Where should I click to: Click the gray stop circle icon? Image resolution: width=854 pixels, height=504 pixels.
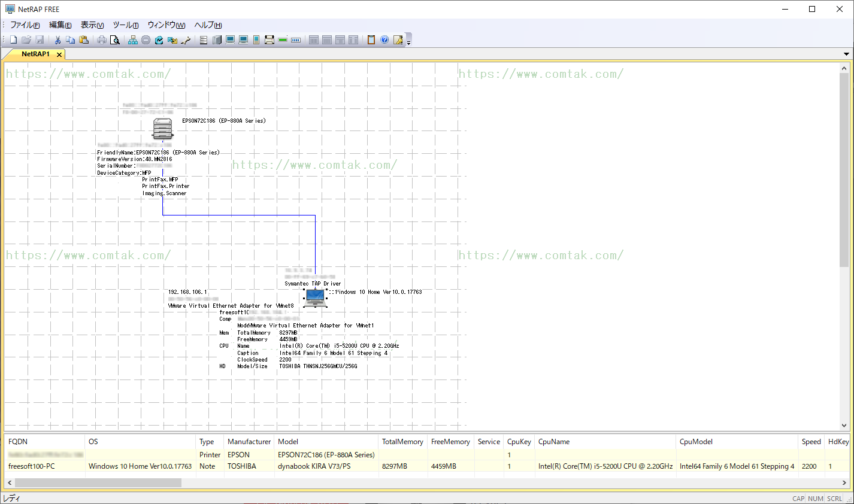146,40
